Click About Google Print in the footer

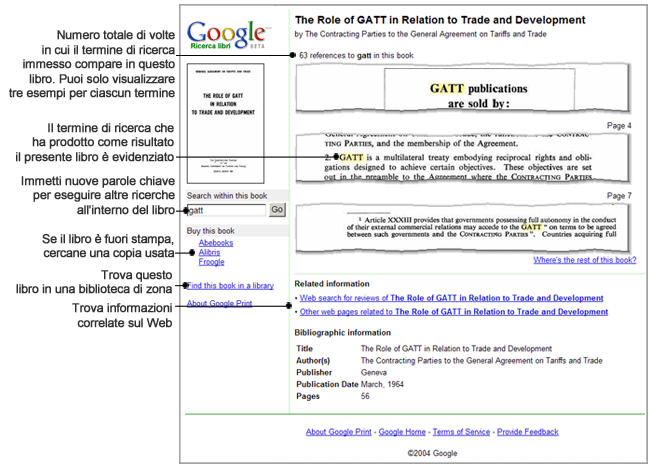tap(339, 432)
